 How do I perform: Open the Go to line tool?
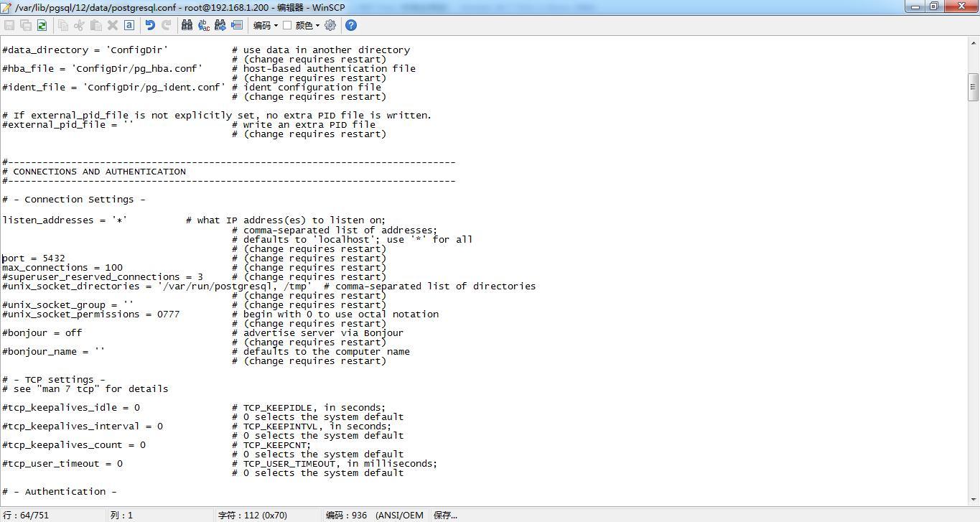(x=237, y=25)
